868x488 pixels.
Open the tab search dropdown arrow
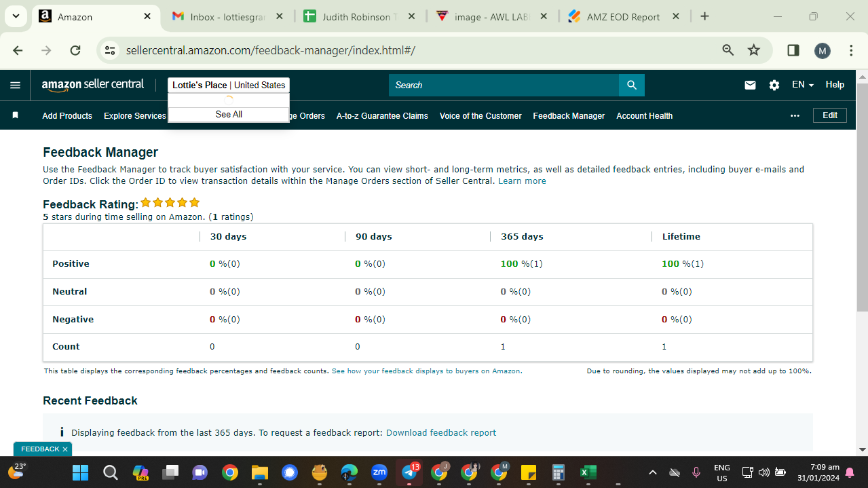pyautogui.click(x=15, y=16)
